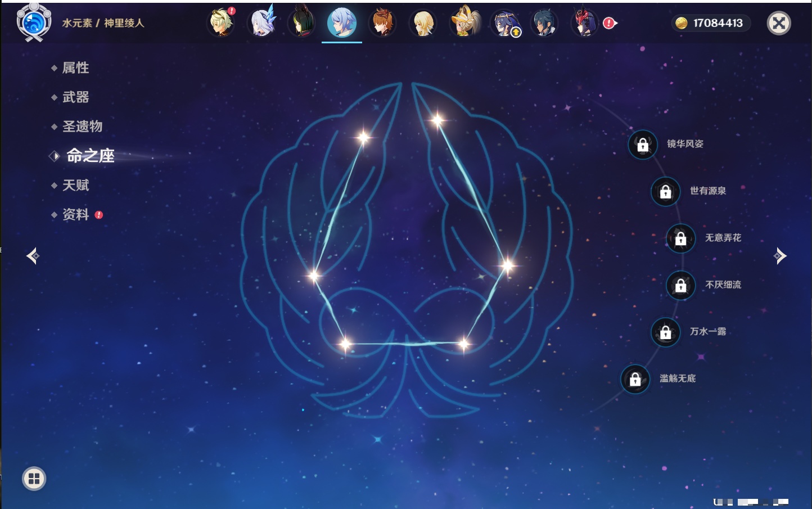Viewport: 812px width, 509px height.
Task: Select the orange-haired character avatar
Action: (382, 22)
